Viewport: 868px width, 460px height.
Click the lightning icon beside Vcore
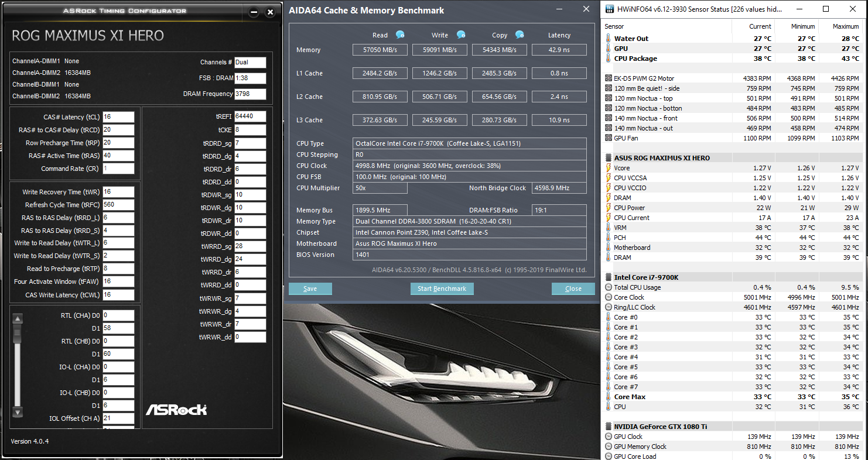click(x=609, y=168)
